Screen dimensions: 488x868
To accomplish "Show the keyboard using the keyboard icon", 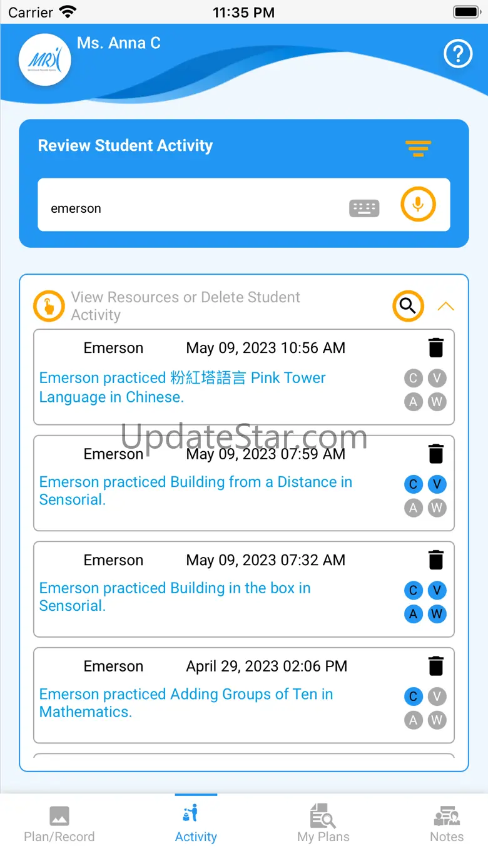I will tap(364, 208).
